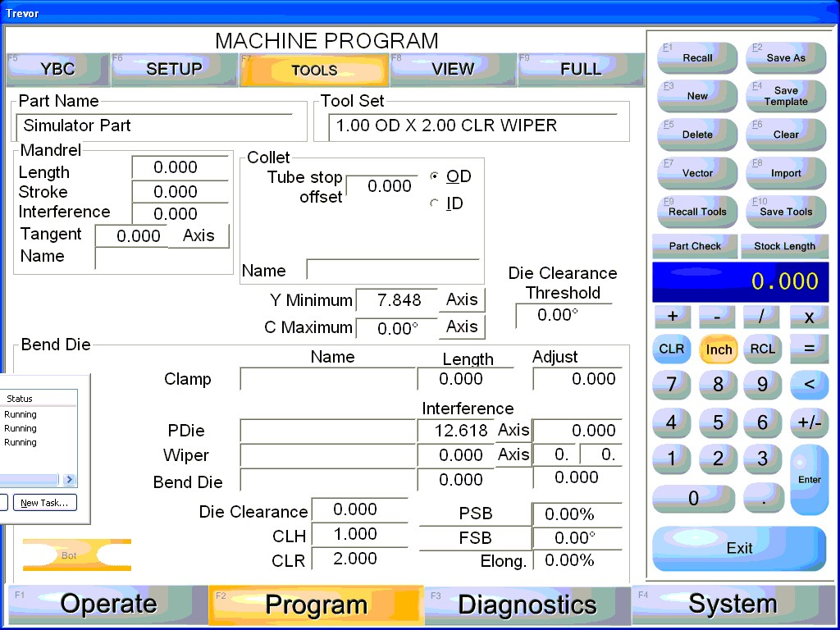Click the plus operator key
The height and width of the screenshot is (630, 840).
point(673,317)
